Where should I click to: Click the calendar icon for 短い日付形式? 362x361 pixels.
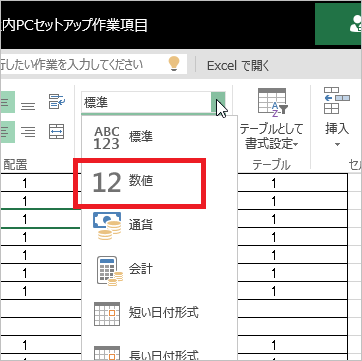107,314
